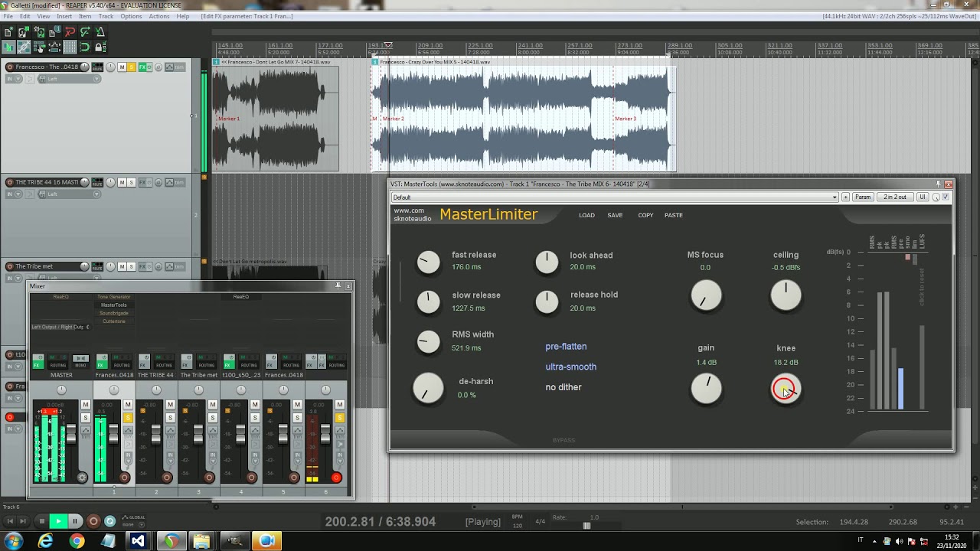Toggle the pre-flatten option in MasterLimiter
The image size is (980, 551).
click(566, 347)
